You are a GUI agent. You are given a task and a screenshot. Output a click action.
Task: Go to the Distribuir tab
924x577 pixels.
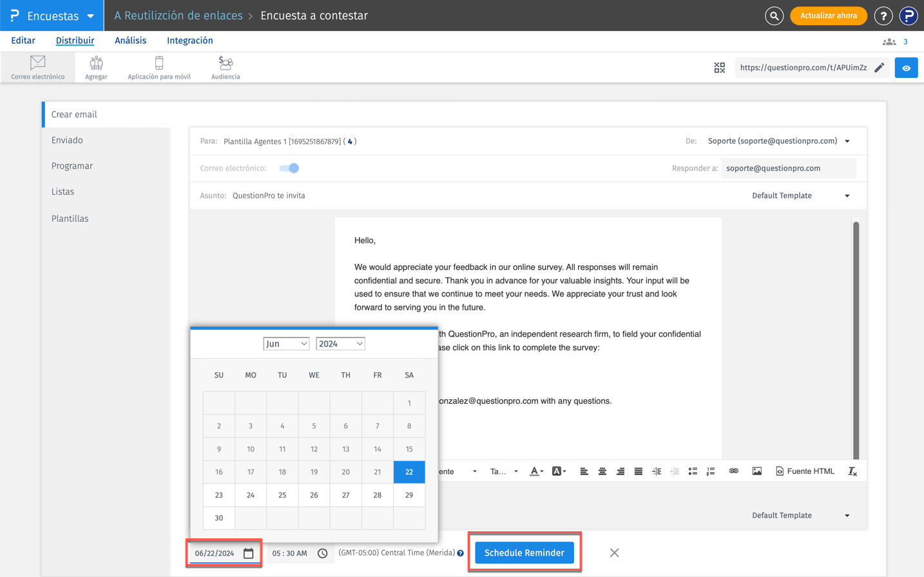pos(75,41)
